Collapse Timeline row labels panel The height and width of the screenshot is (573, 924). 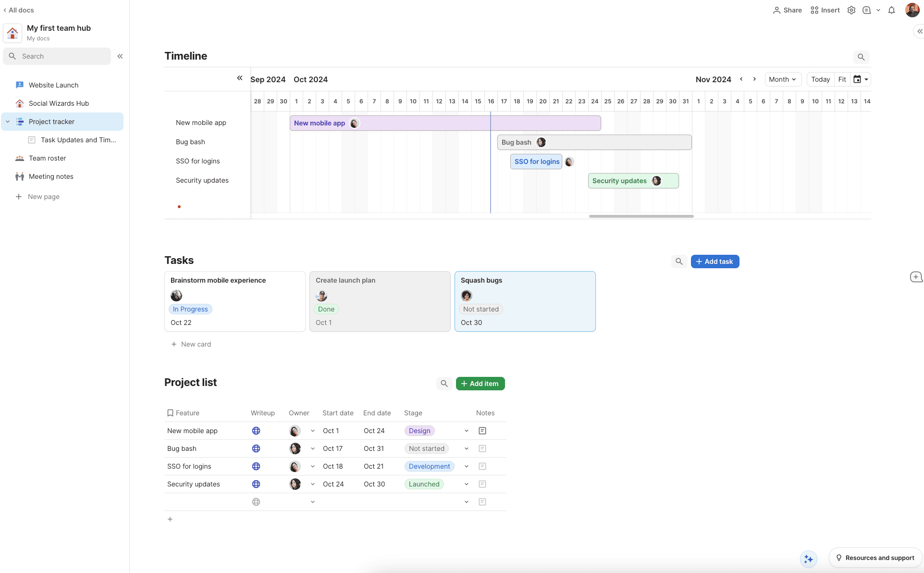pos(239,78)
